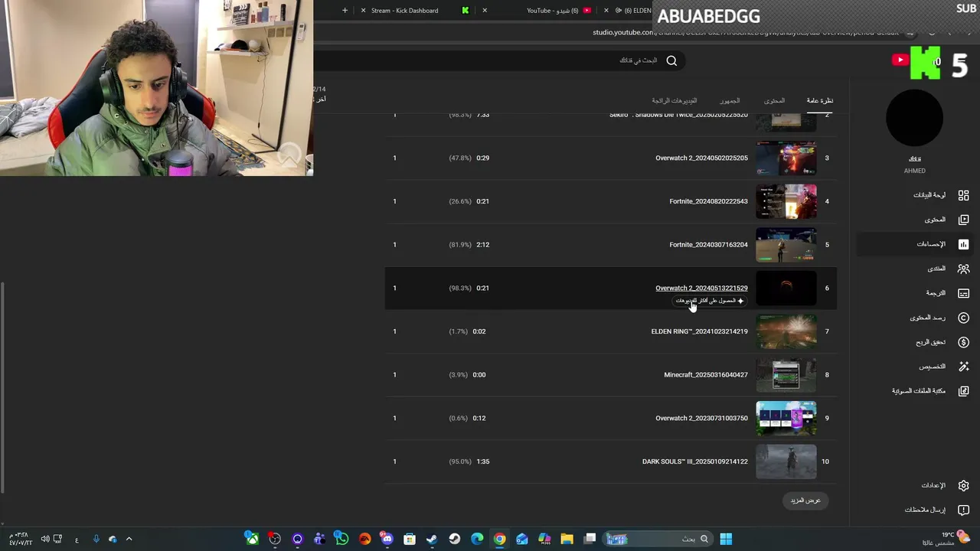Click thumbnail of Overwatch 2 video ranked 9
The width and height of the screenshot is (980, 551).
[786, 418]
